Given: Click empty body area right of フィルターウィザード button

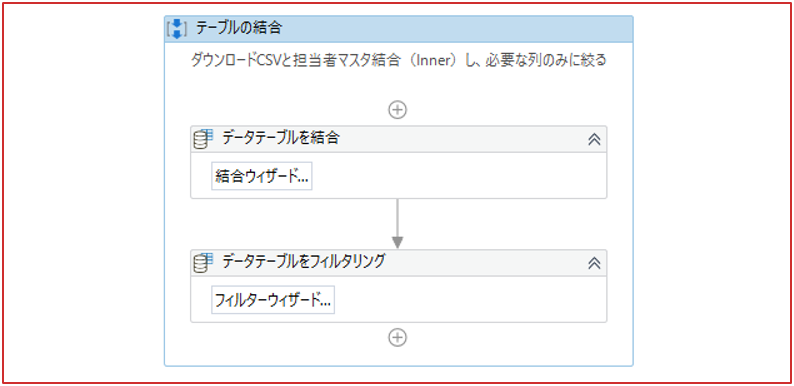Looking at the screenshot, I should coord(468,300).
